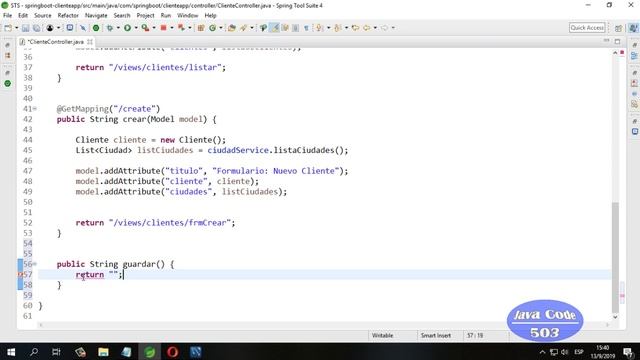Viewport: 640px width, 360px height.
Task: Open the user profile icon in toolbar
Action: [50, 28]
